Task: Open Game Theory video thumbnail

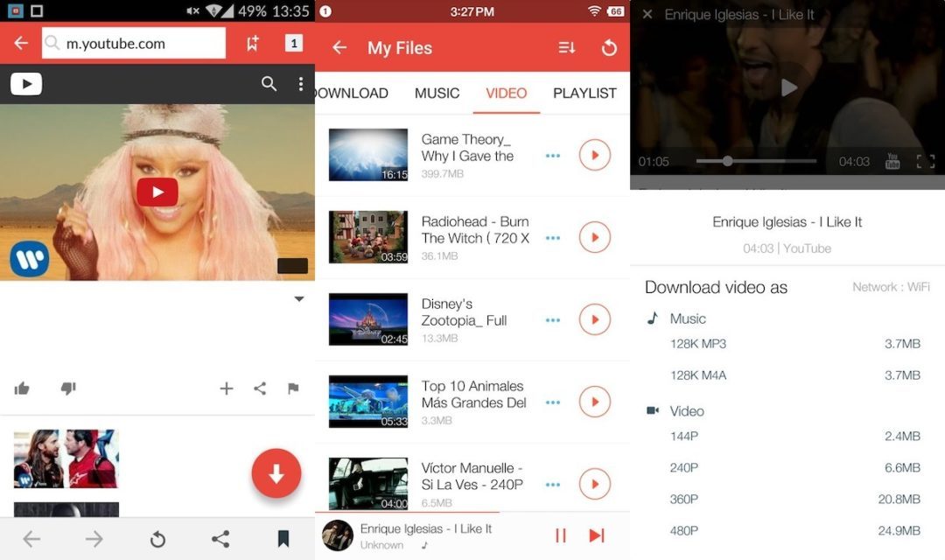Action: pyautogui.click(x=368, y=155)
